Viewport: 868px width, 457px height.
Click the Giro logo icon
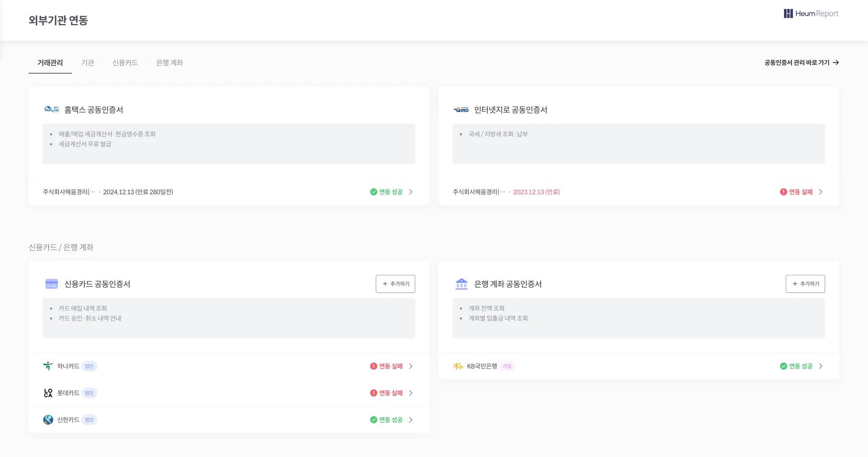(x=461, y=110)
